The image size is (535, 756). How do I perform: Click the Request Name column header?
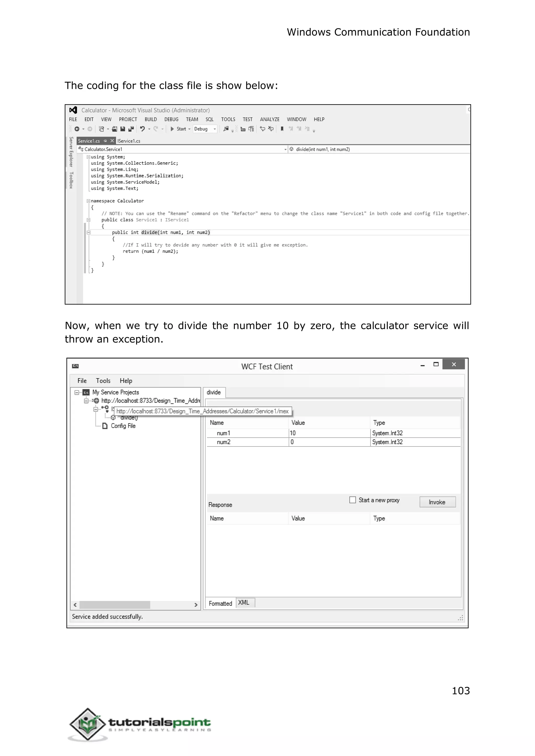tap(248, 423)
